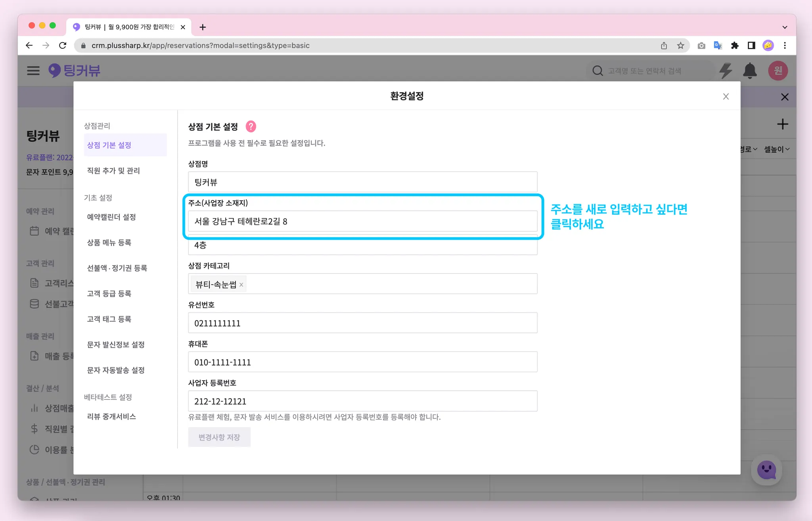Open the purple chat support bubble

[766, 470]
